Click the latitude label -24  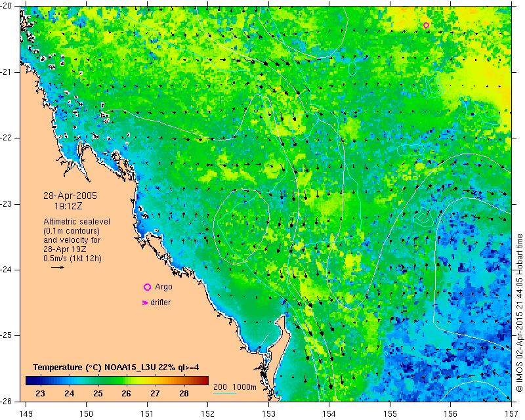point(7,270)
